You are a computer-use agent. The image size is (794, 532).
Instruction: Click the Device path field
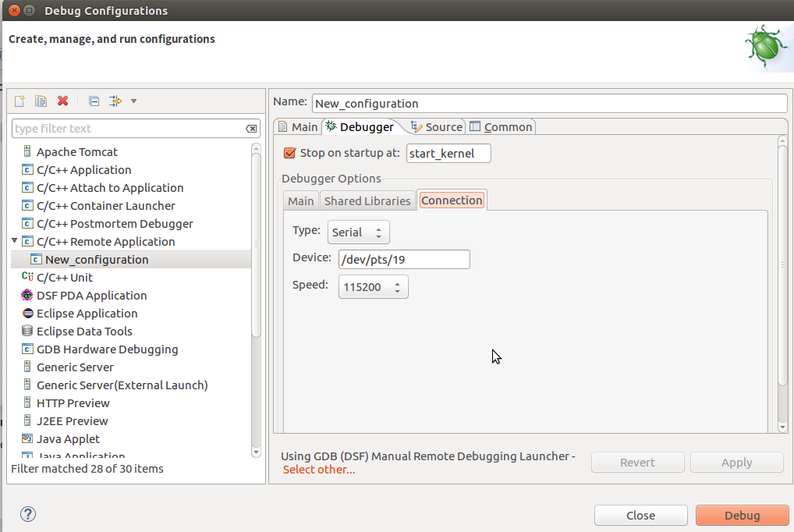404,260
